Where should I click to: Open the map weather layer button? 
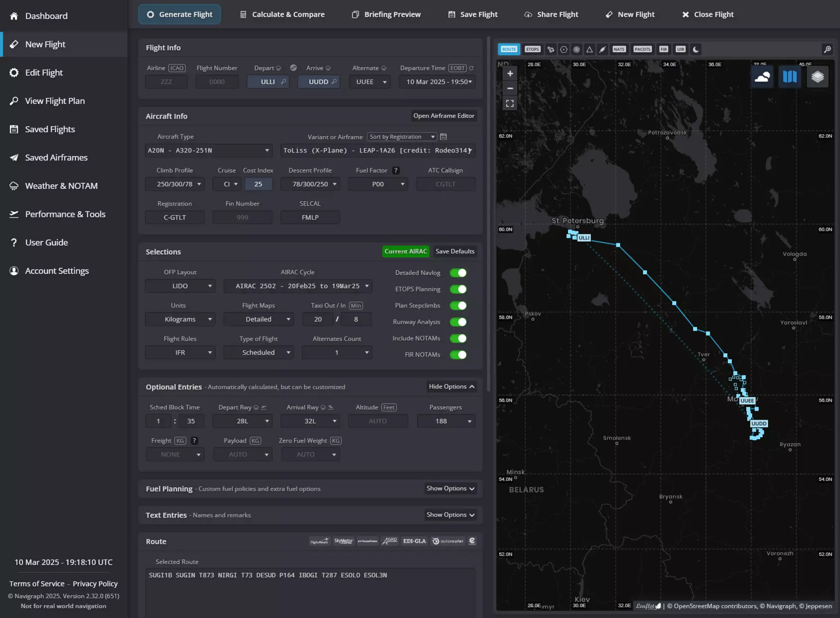(x=762, y=77)
